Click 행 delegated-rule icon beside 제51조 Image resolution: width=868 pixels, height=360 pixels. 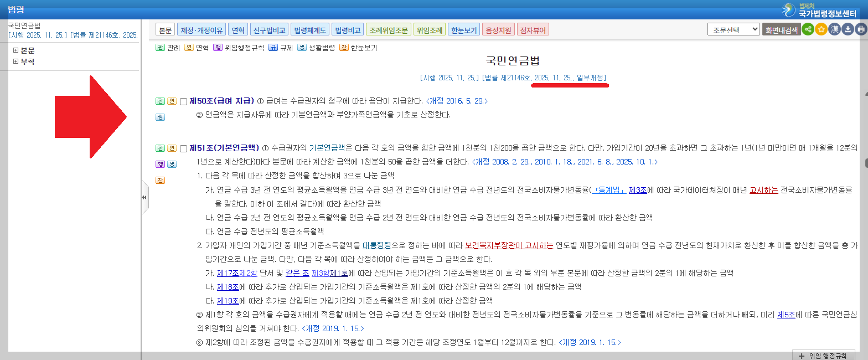coord(160,164)
